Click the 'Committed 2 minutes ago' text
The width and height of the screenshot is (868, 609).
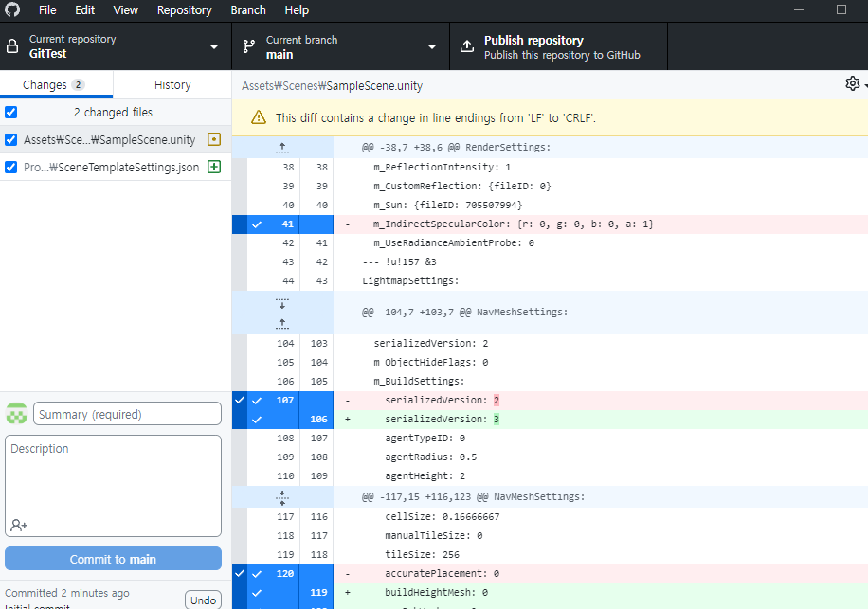[67, 593]
